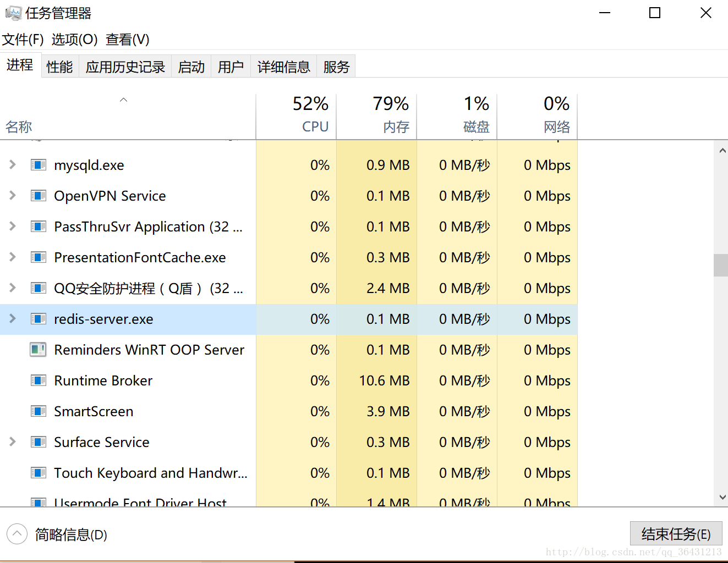Select the Touch Keyboard and Handwr... name

click(x=151, y=473)
